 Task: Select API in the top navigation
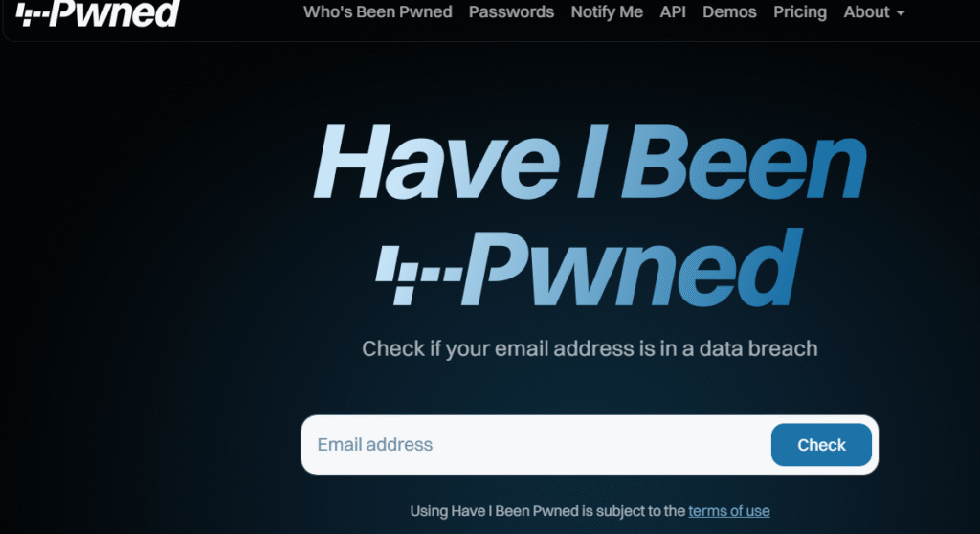click(673, 12)
